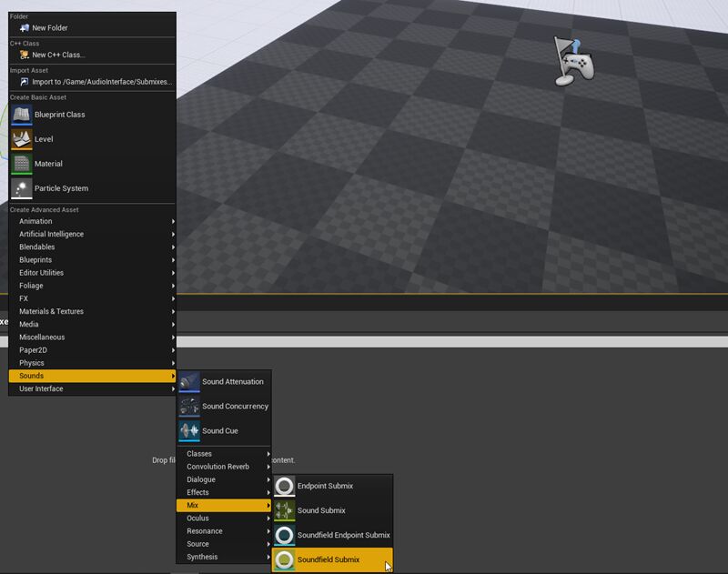Select the Blueprint Class asset icon
728x574 pixels.
(x=22, y=115)
